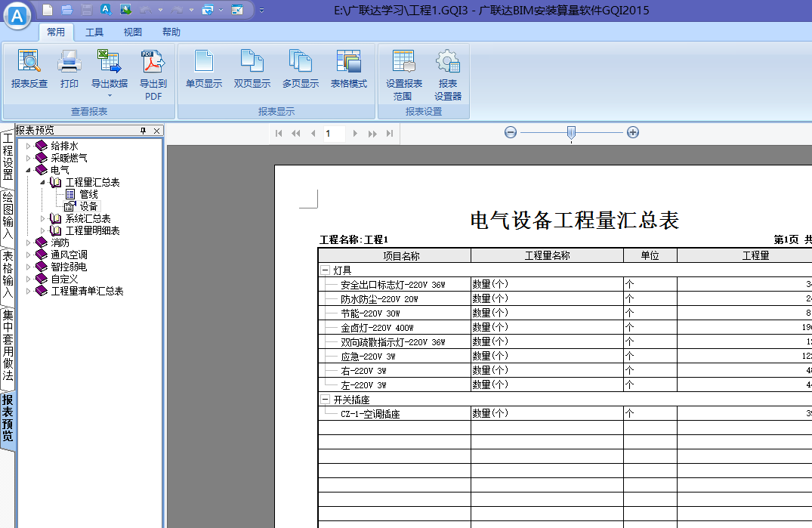The height and width of the screenshot is (528, 812).
Task: Zoom out with minus button
Action: tap(511, 132)
